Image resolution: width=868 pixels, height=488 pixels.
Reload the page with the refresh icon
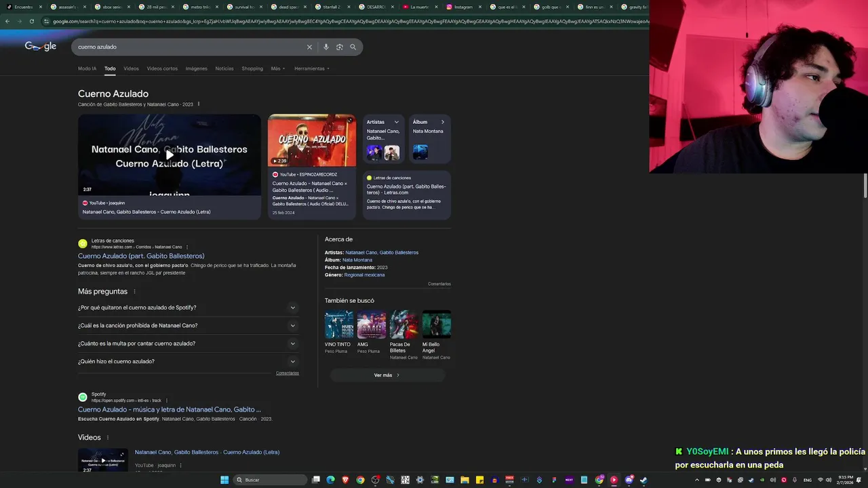coord(31,21)
